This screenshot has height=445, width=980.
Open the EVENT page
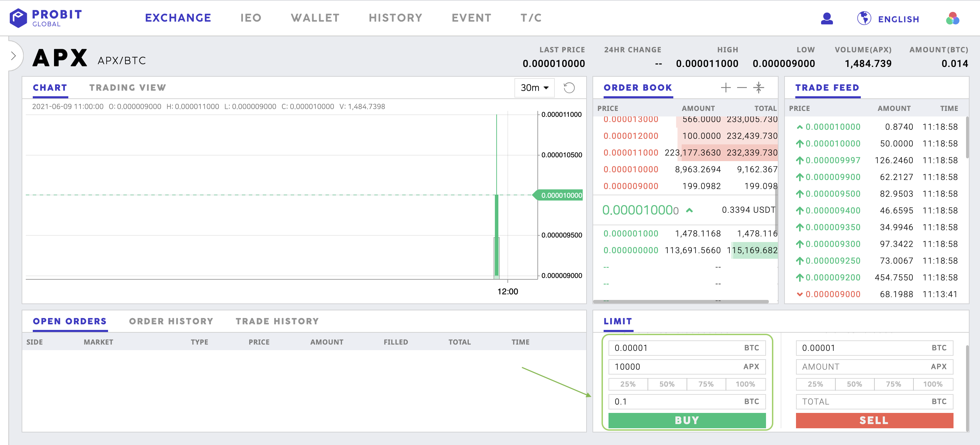[x=472, y=18]
